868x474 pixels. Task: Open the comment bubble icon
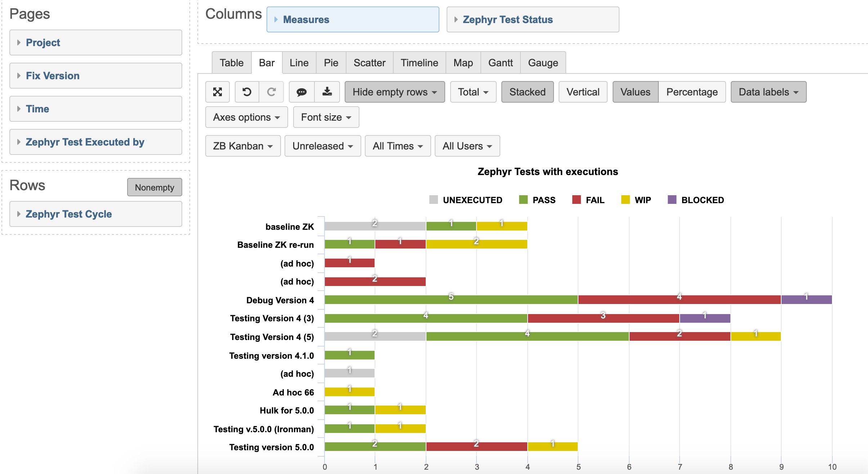tap(302, 92)
